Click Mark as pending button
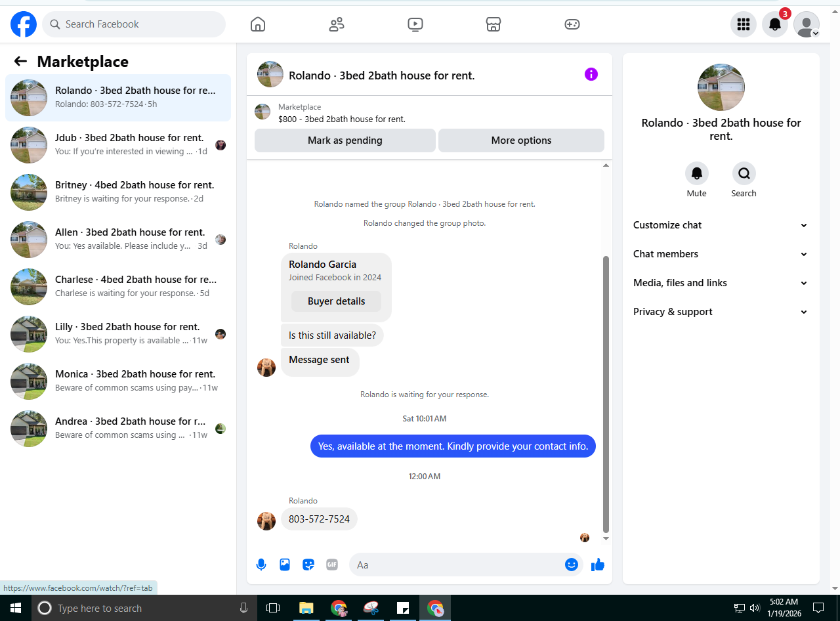The image size is (840, 621). (x=345, y=140)
